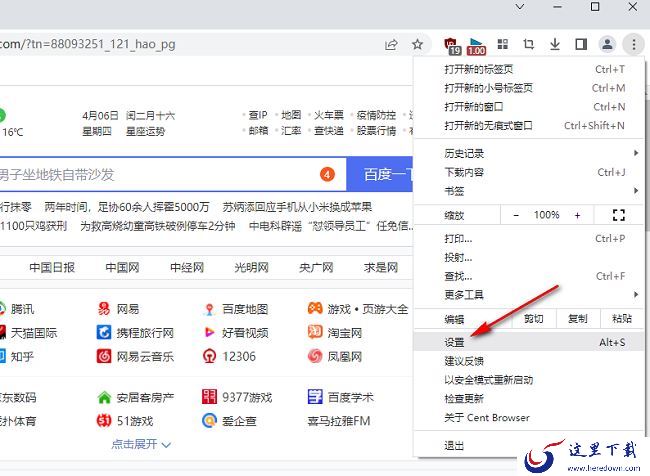Open downloads via the arrow icon

click(555, 44)
